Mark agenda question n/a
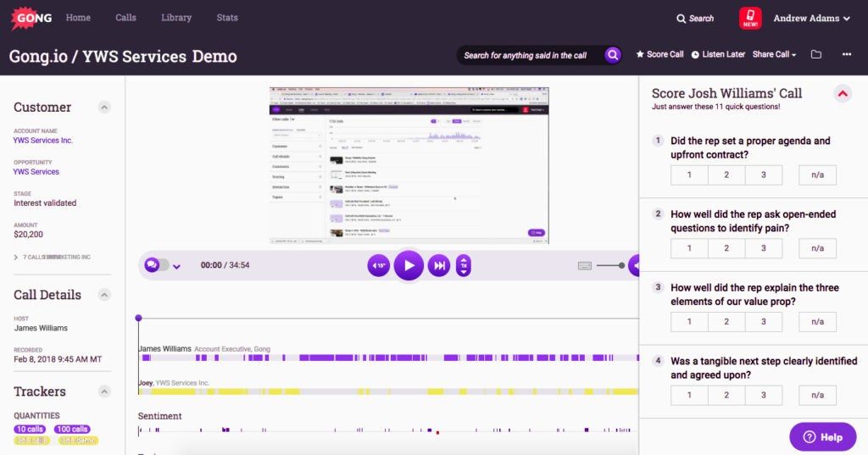The image size is (868, 455). (x=818, y=175)
